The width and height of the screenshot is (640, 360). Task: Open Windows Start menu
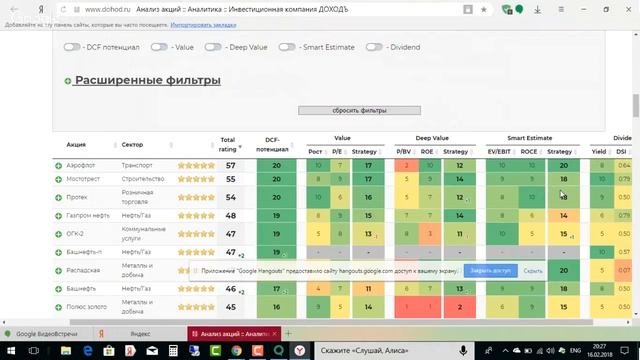tap(11, 351)
